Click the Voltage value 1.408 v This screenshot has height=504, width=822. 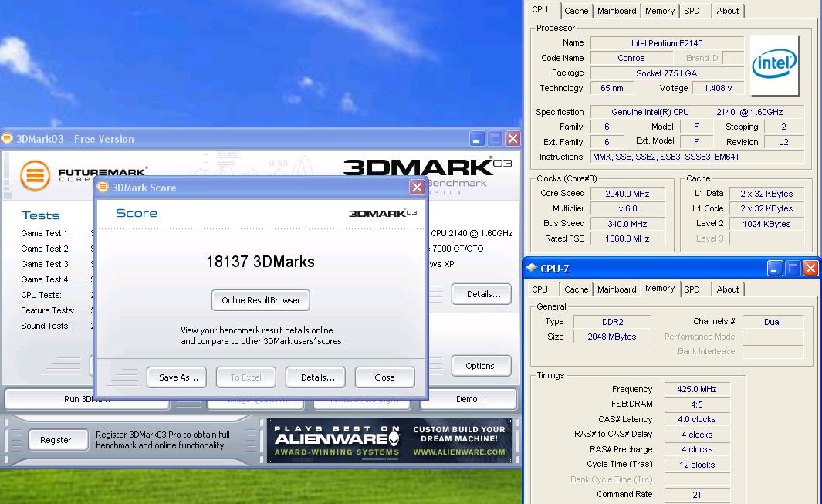(718, 88)
